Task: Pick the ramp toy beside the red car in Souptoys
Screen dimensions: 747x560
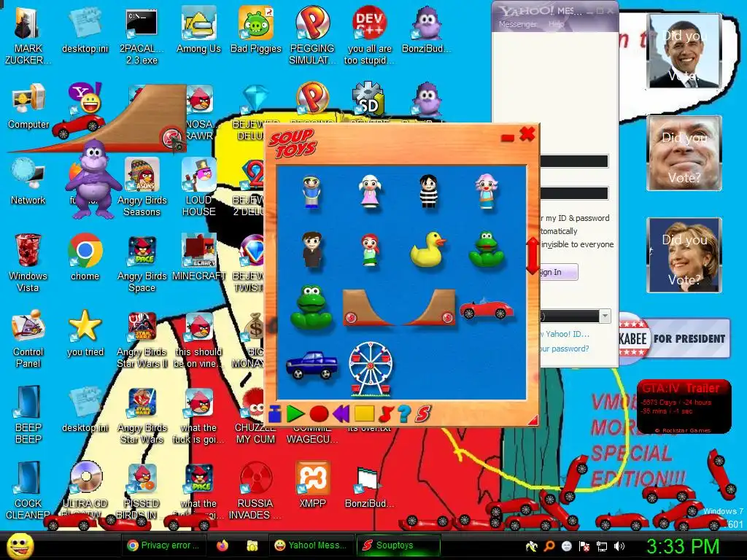Action: [x=429, y=307]
